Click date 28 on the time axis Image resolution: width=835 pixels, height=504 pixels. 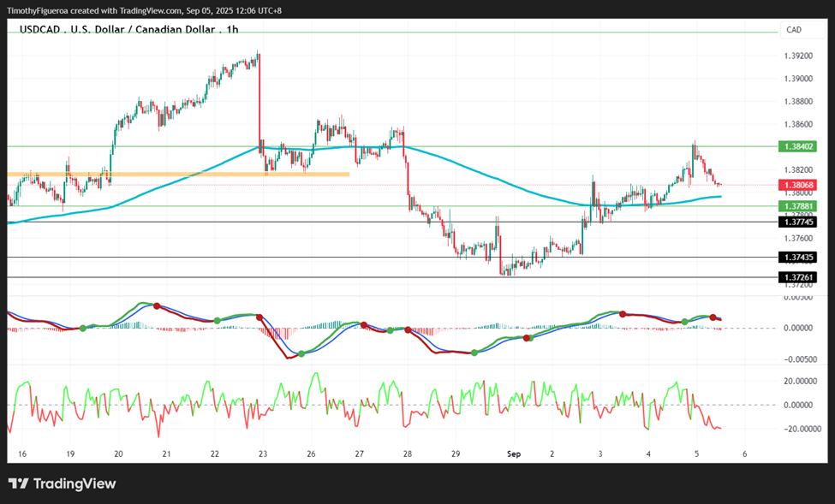pyautogui.click(x=408, y=454)
